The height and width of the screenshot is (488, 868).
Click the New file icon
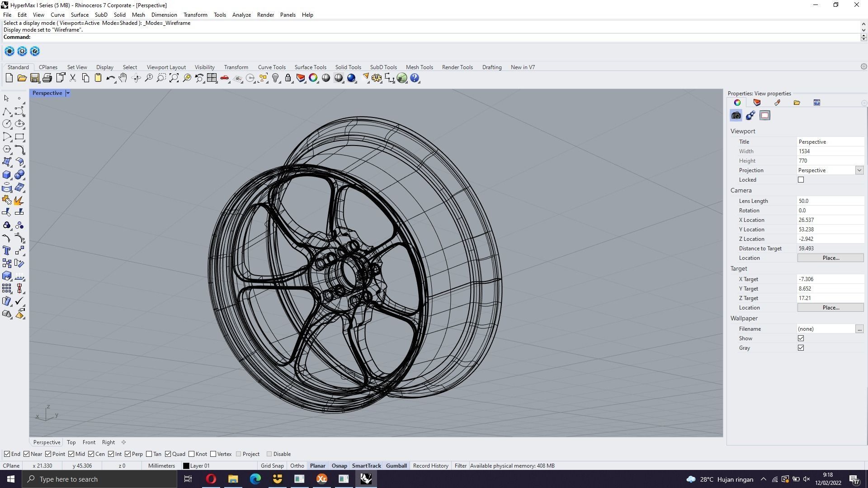[9, 78]
